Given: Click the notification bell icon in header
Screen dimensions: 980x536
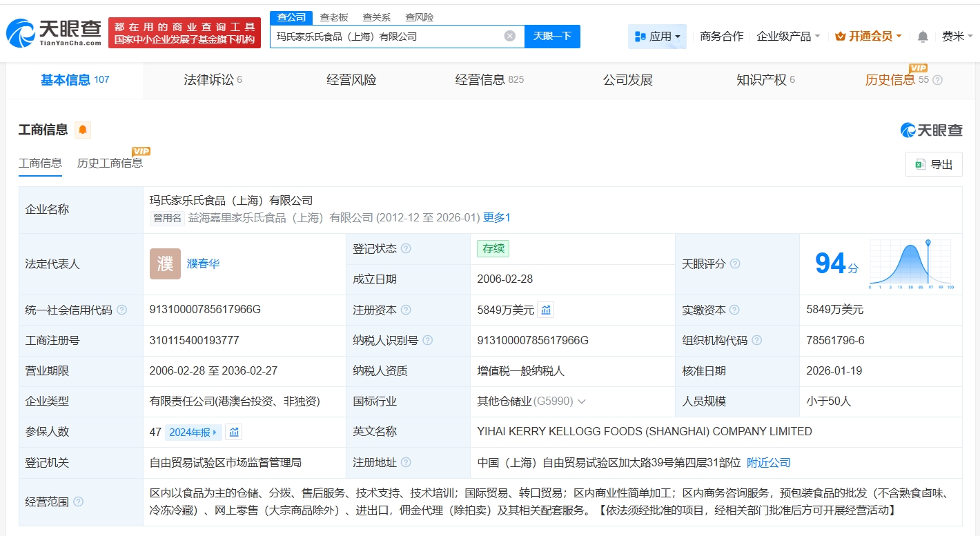Looking at the screenshot, I should (923, 37).
